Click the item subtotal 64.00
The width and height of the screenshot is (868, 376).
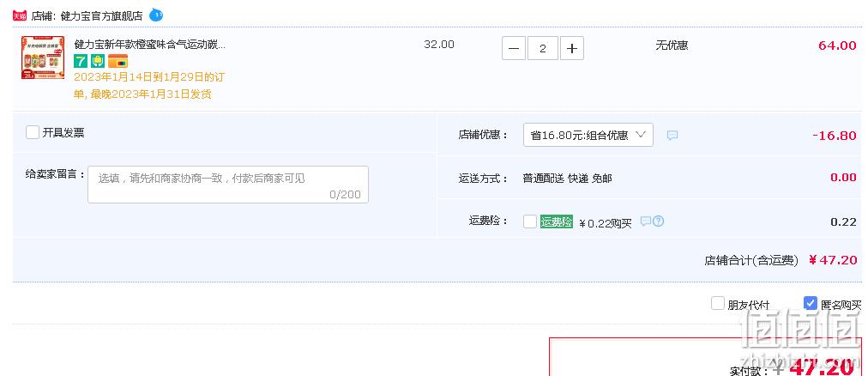(838, 45)
